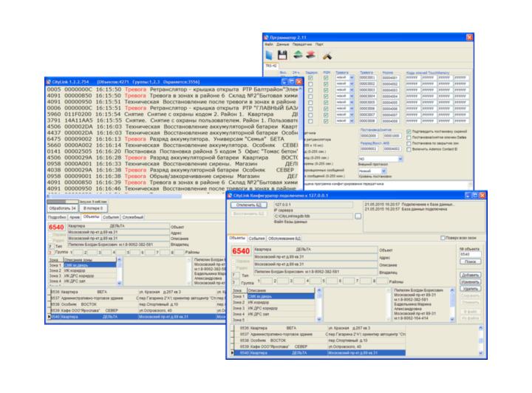Click the hammer tool icon in Программатор

(324, 55)
